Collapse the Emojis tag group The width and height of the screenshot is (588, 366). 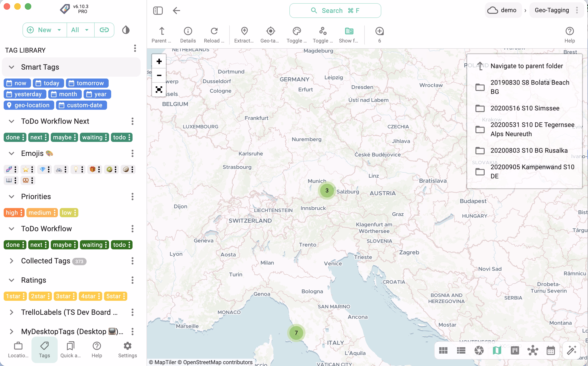click(x=11, y=153)
